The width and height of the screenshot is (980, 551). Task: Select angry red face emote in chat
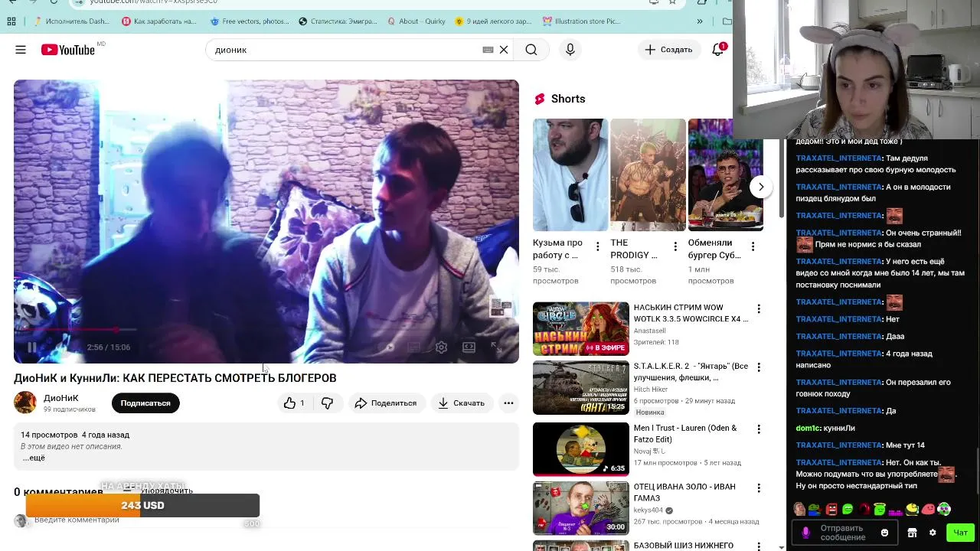point(831,509)
